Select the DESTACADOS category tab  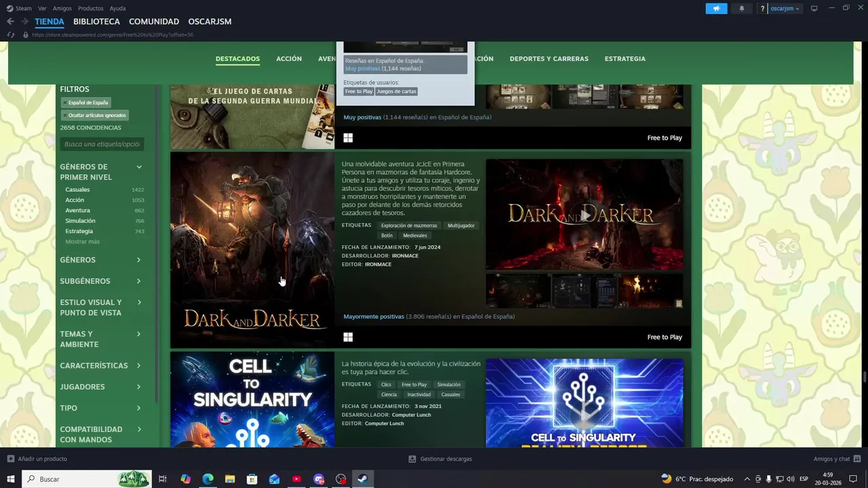237,59
